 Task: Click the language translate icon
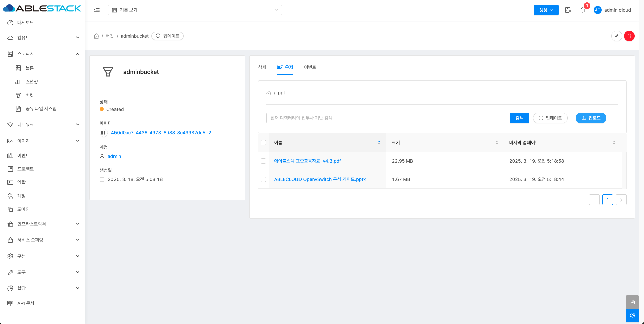[568, 10]
